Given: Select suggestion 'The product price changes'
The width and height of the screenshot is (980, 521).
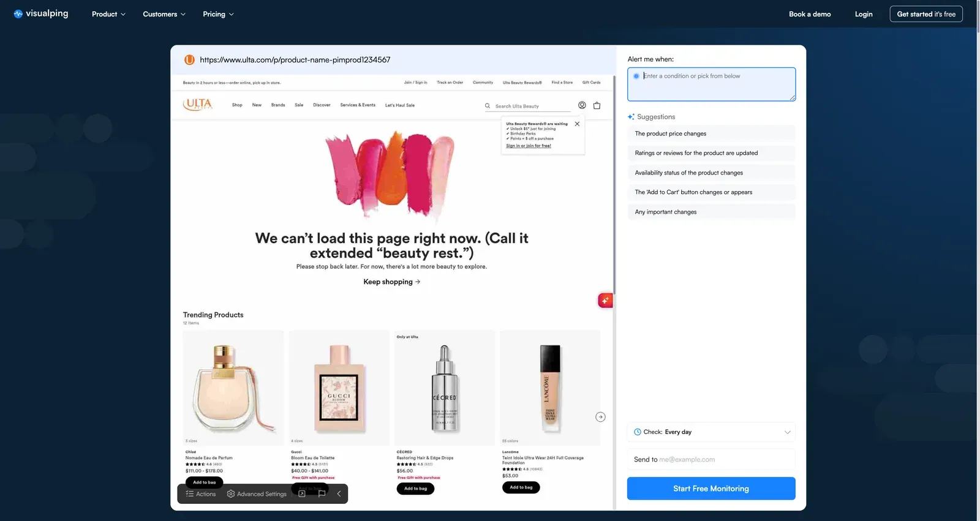Looking at the screenshot, I should coord(711,133).
